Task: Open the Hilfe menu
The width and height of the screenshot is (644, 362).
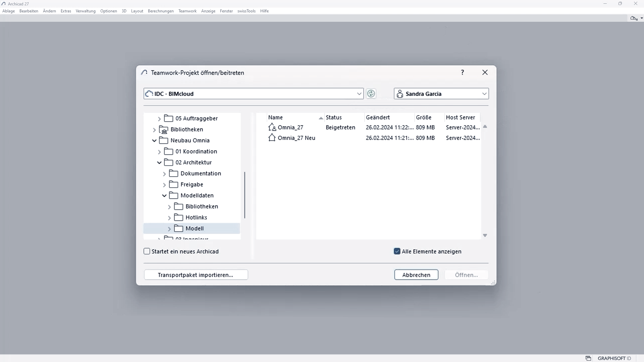Action: coord(264,11)
